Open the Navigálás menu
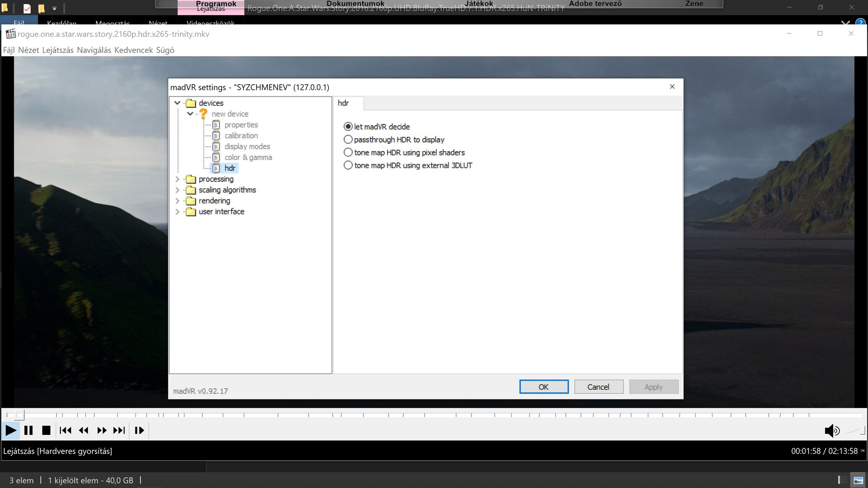This screenshot has height=488, width=868. coord(94,50)
